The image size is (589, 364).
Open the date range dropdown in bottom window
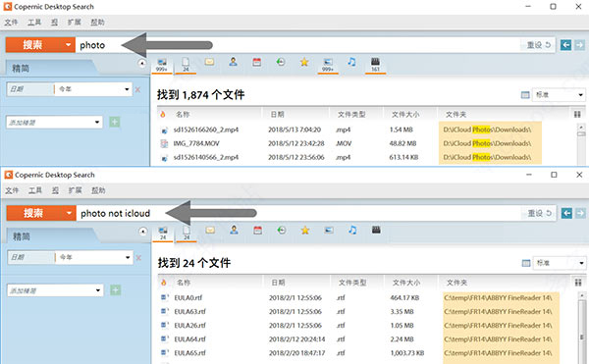(x=93, y=257)
